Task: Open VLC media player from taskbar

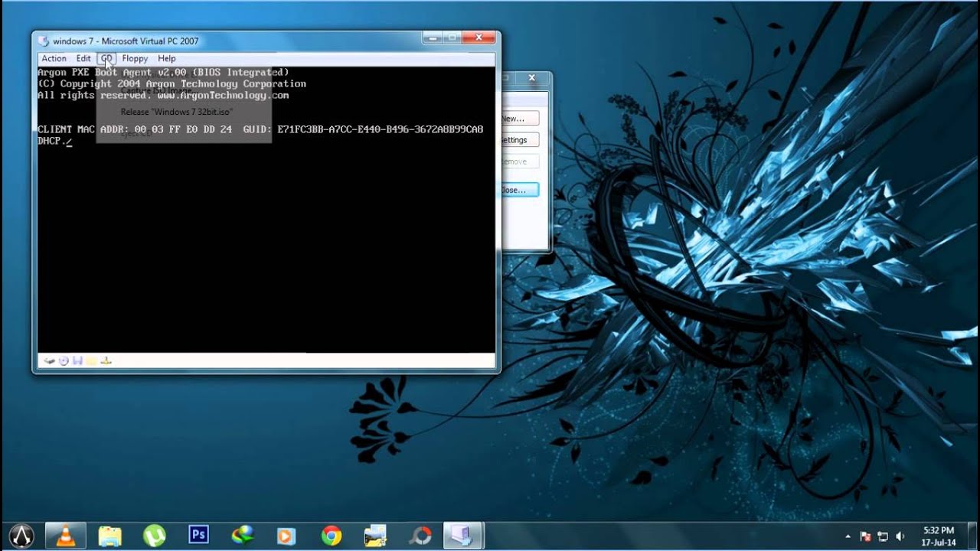Action: pyautogui.click(x=66, y=536)
